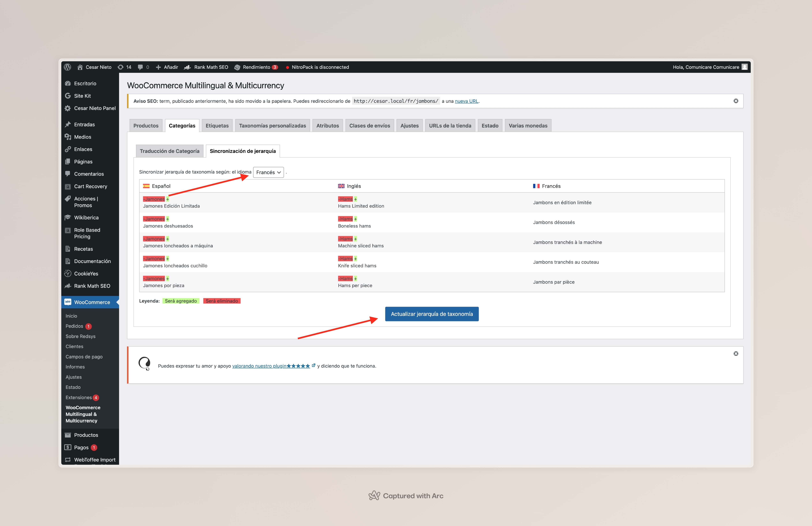Switch to Varias monedas tab
Viewport: 812px width, 526px height.
tap(528, 126)
